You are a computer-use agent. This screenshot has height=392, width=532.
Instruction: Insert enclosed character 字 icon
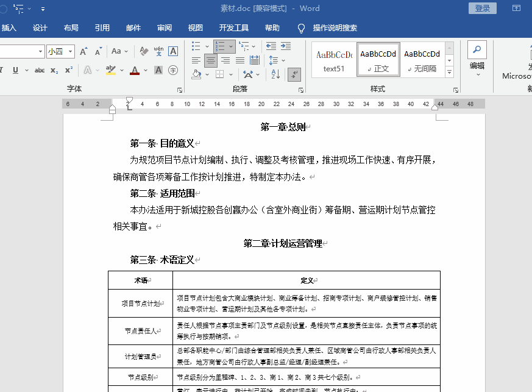tap(173, 70)
